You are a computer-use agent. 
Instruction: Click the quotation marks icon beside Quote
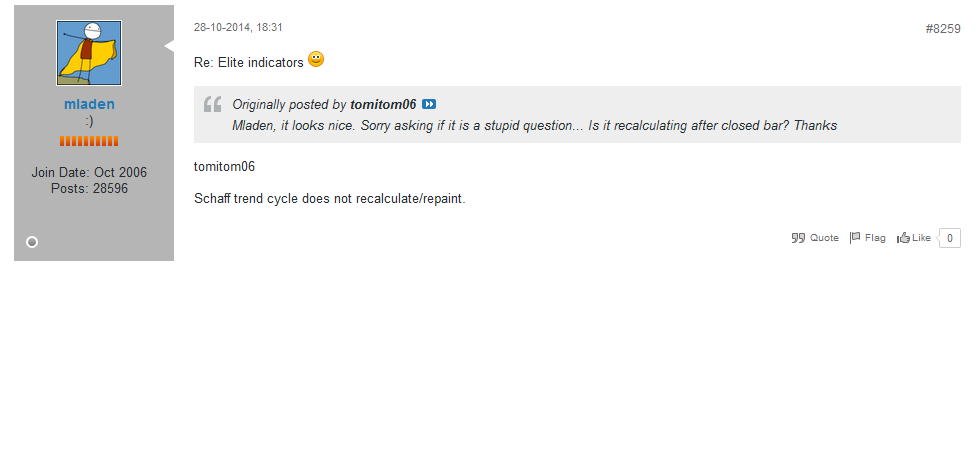798,238
